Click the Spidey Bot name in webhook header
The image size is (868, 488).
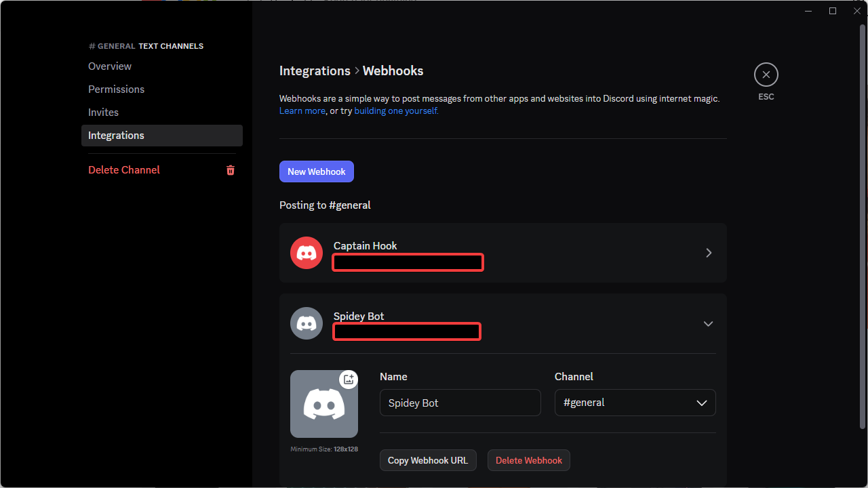pyautogui.click(x=359, y=317)
